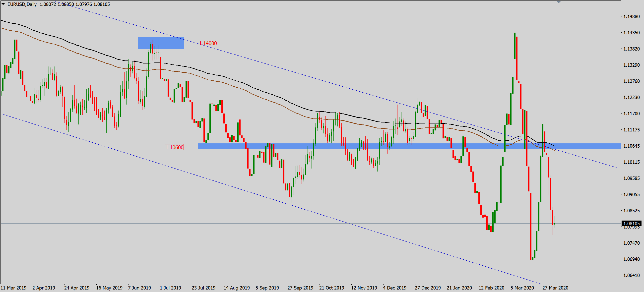Click the 1 Jul 2019 date label
The height and width of the screenshot is (292, 644).
[x=171, y=288]
